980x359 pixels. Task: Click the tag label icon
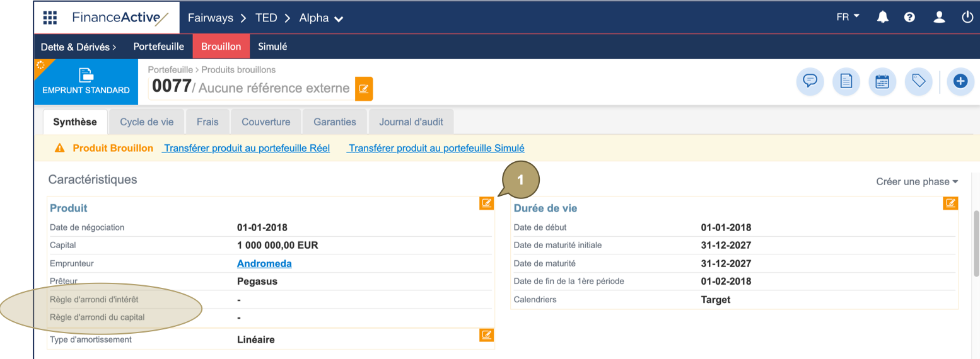[x=919, y=81]
